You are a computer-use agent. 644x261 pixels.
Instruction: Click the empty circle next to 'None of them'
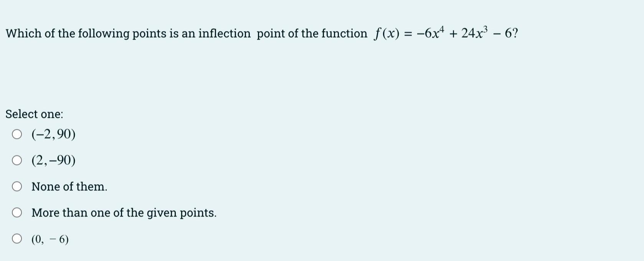(x=17, y=186)
